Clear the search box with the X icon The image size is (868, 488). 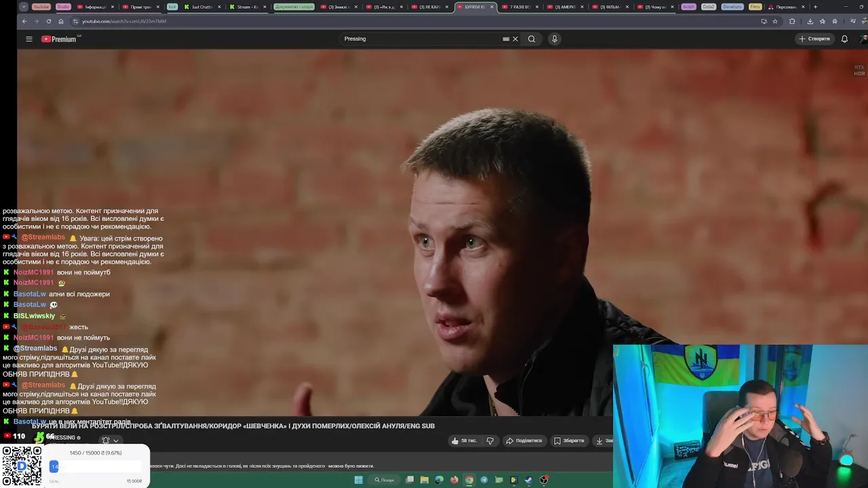pyautogui.click(x=515, y=39)
